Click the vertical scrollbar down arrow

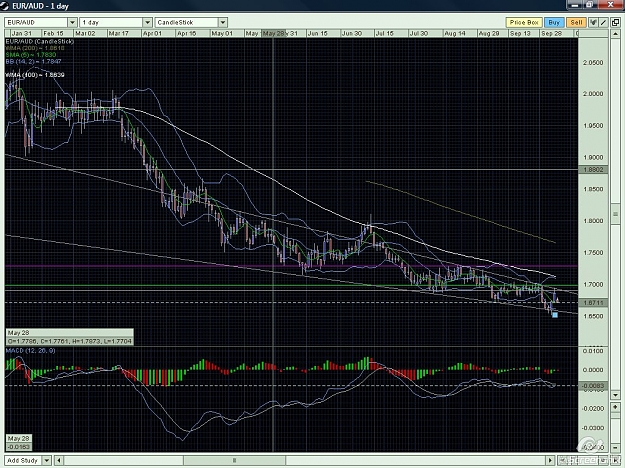pos(615,395)
